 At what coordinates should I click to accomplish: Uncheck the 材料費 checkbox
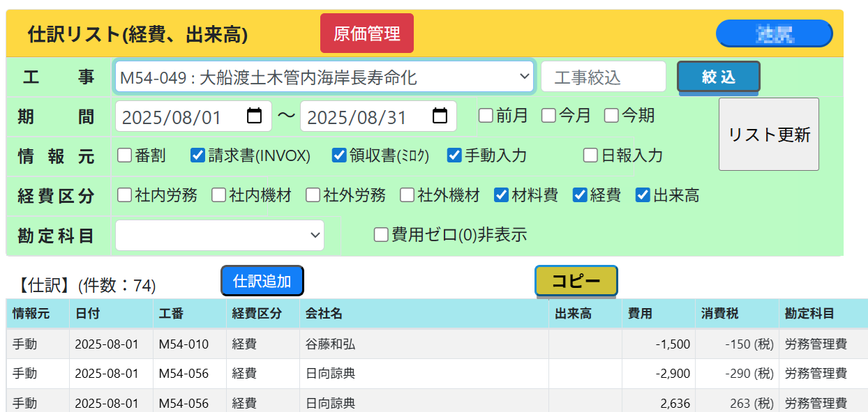click(501, 195)
